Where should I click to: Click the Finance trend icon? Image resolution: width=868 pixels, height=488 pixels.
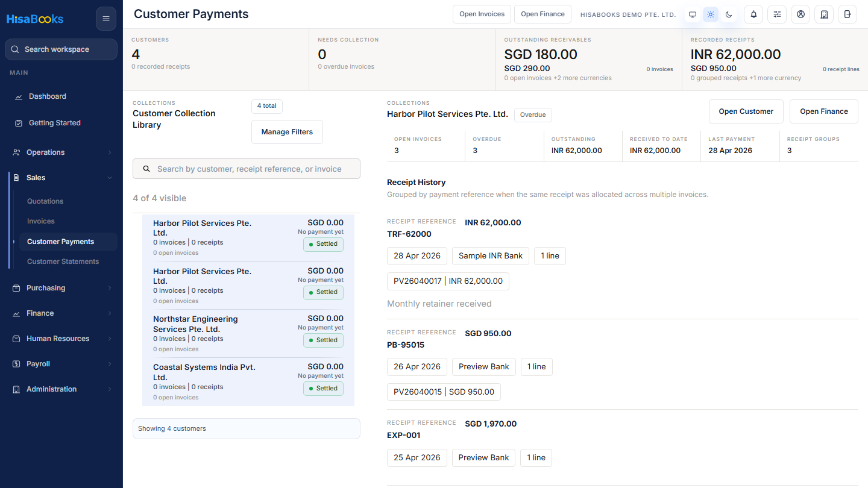tap(16, 313)
